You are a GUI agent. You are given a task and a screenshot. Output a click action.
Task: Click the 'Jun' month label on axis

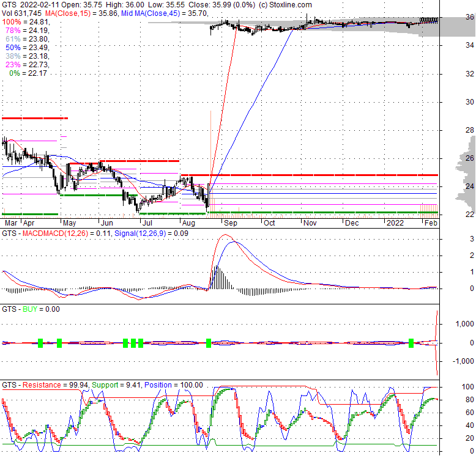point(107,223)
